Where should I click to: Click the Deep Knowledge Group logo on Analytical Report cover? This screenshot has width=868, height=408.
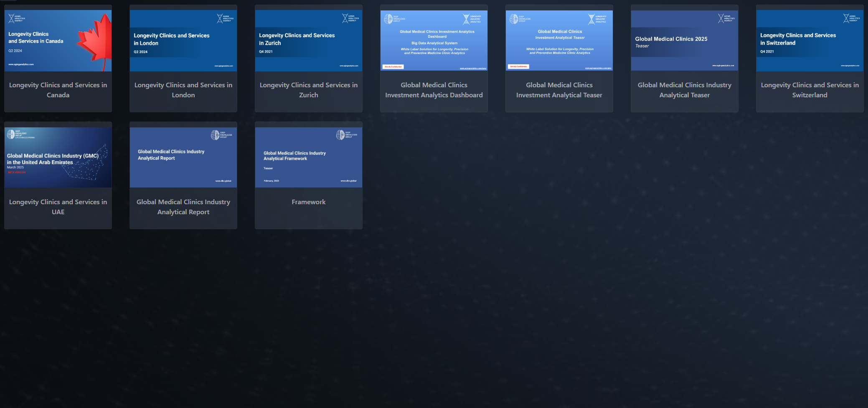[x=221, y=135]
